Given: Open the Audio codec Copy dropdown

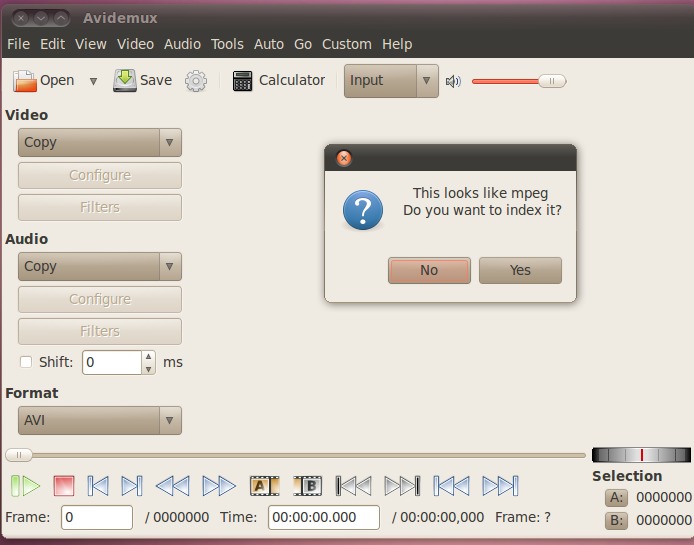Looking at the screenshot, I should click(x=100, y=267).
